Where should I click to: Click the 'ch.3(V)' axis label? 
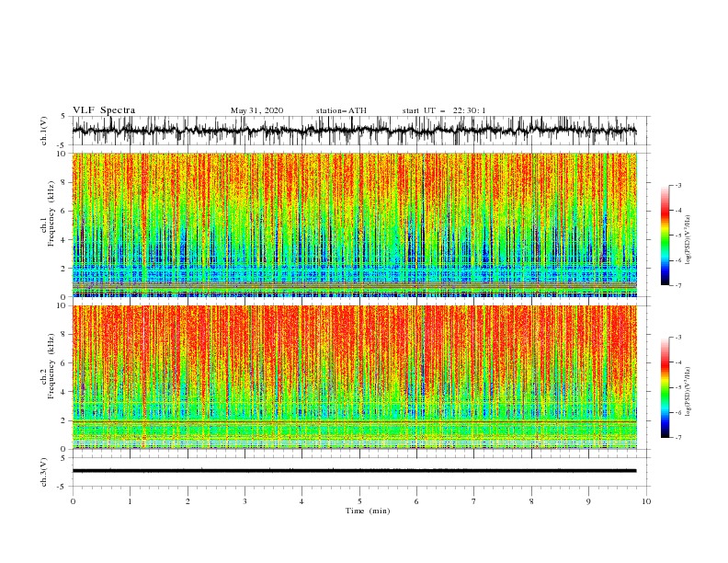[x=44, y=472]
